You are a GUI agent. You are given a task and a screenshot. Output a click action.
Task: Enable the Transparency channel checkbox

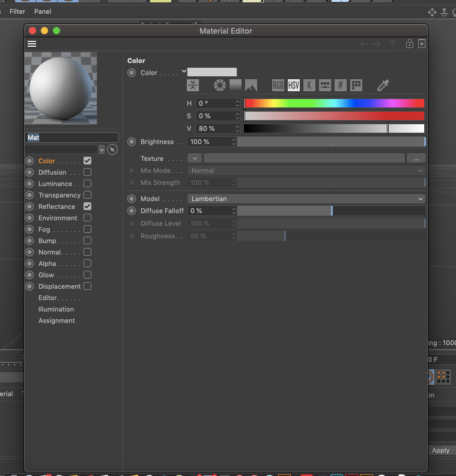point(88,195)
